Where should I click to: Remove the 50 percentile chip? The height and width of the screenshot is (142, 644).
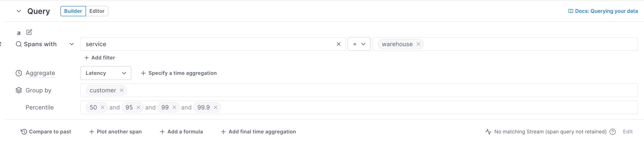click(102, 107)
